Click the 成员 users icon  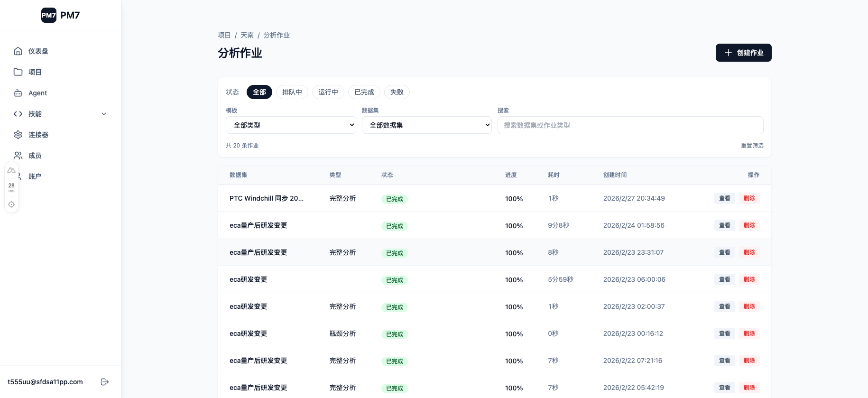18,156
